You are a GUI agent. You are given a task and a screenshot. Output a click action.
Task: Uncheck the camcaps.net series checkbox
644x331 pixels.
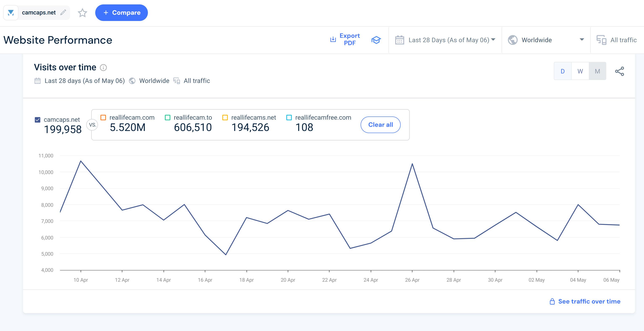38,120
